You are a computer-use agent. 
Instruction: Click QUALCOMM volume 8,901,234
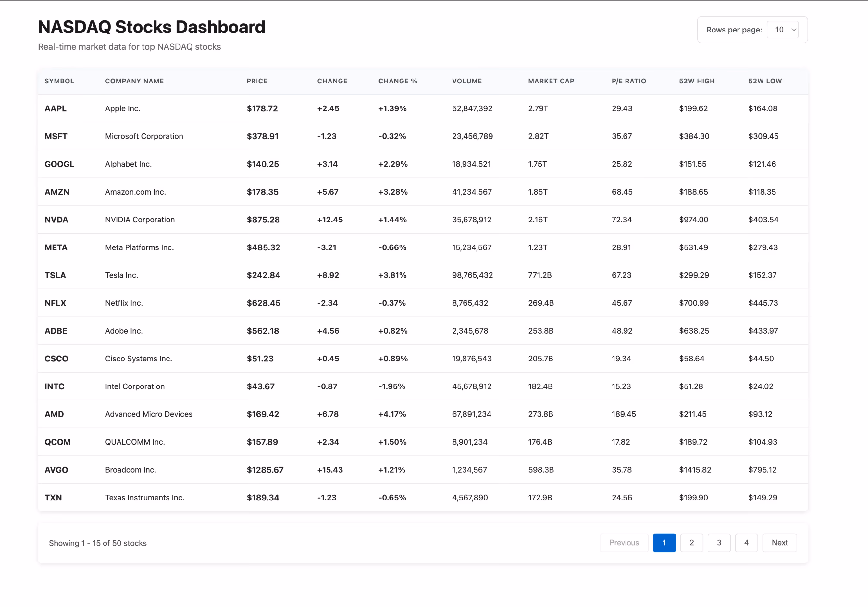[470, 442]
